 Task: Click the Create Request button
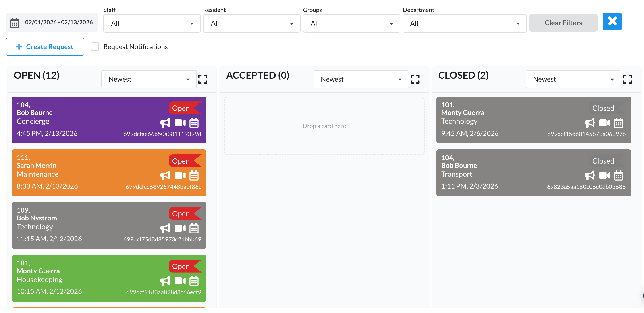45,46
